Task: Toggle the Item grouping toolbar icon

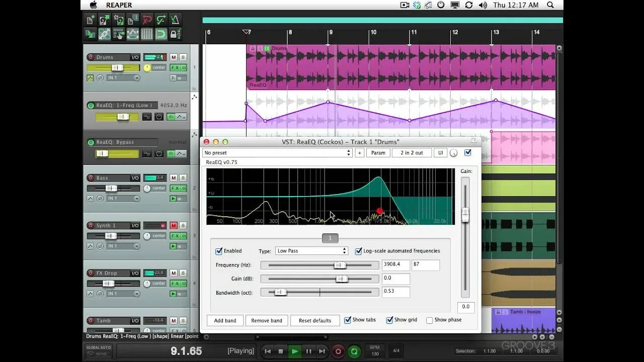Action: [x=105, y=34]
